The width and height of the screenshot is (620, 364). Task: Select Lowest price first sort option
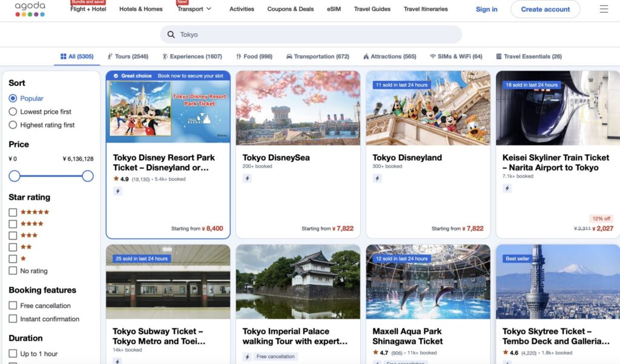tap(13, 112)
